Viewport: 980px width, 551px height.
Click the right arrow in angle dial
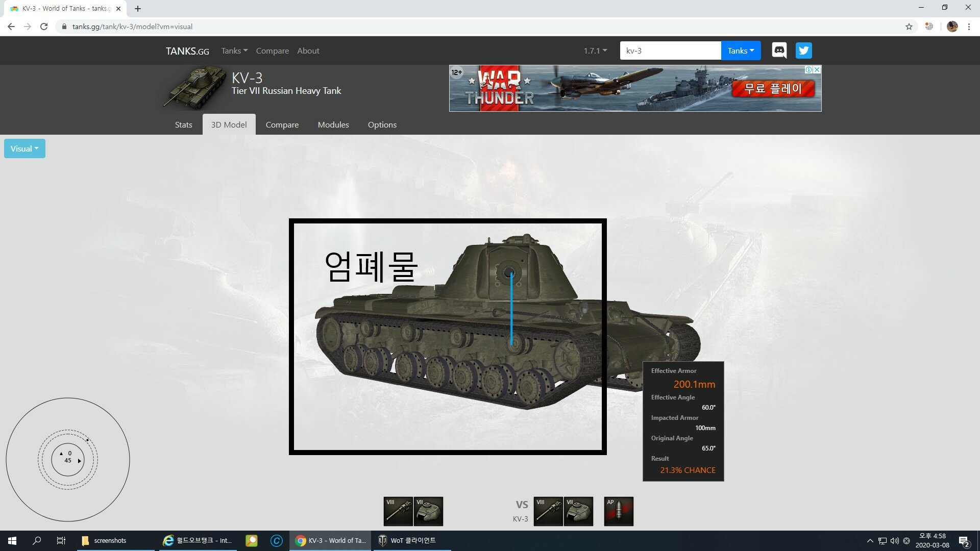79,461
